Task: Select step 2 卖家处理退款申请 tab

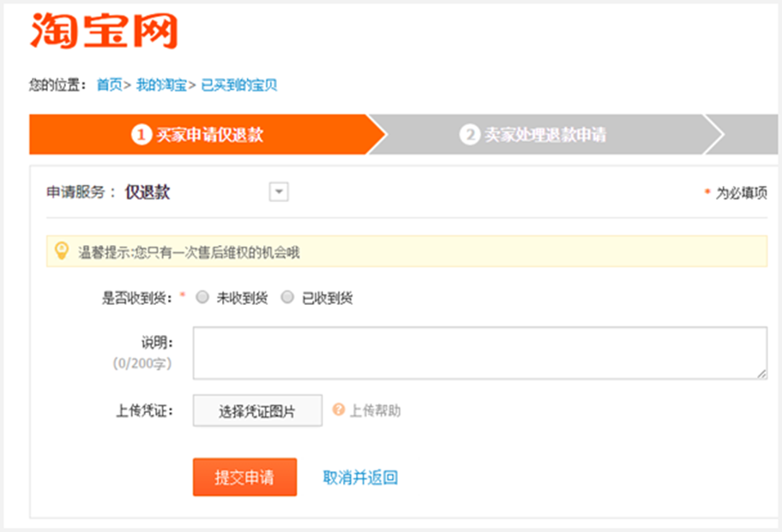Action: click(545, 134)
